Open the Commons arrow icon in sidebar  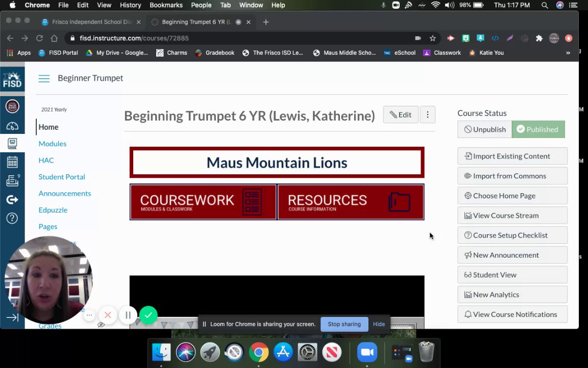coord(12,200)
